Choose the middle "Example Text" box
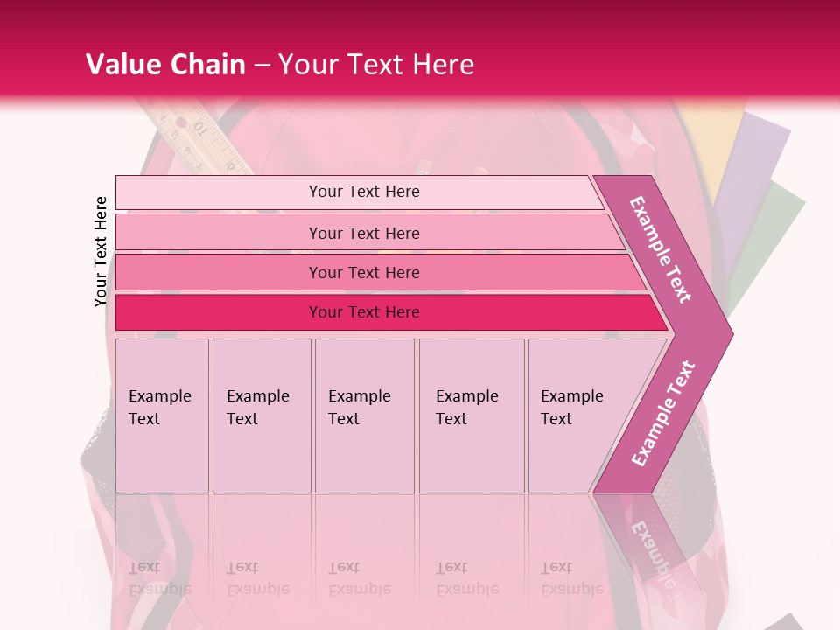The width and height of the screenshot is (840, 630). [363, 416]
